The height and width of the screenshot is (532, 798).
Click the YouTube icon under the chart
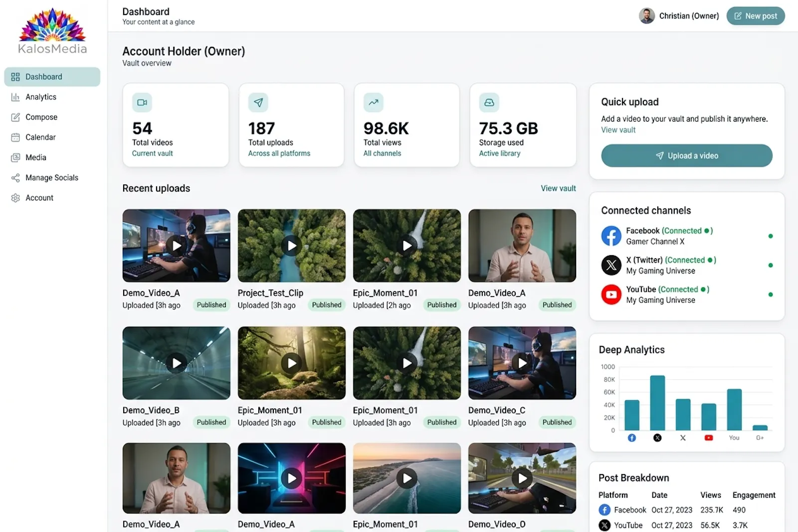(x=709, y=438)
